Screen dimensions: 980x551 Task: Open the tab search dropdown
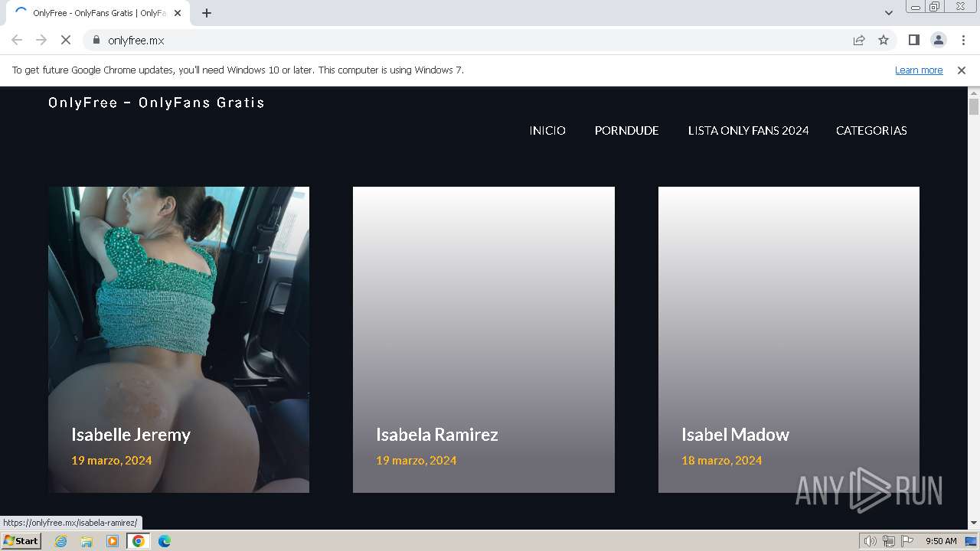[888, 13]
